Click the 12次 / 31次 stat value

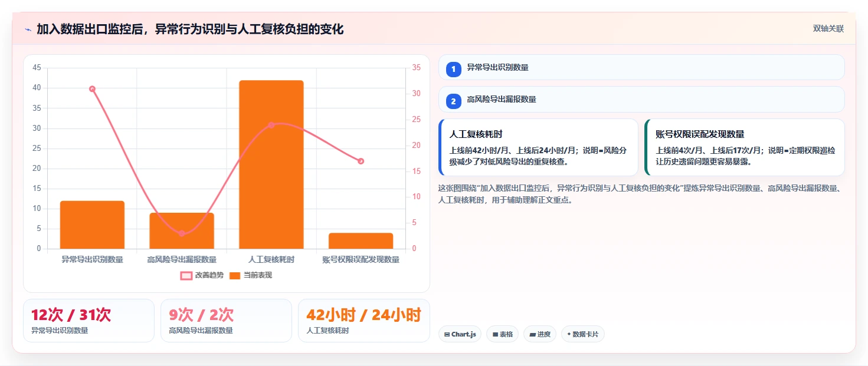(71, 315)
